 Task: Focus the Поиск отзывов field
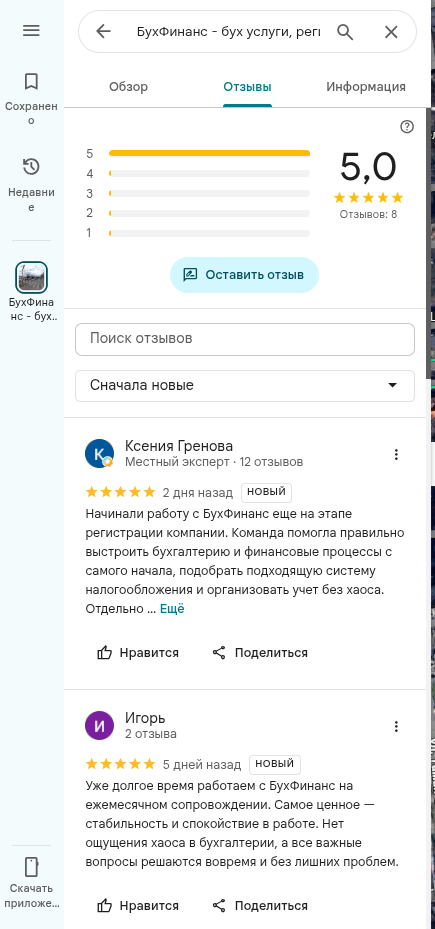tap(245, 339)
